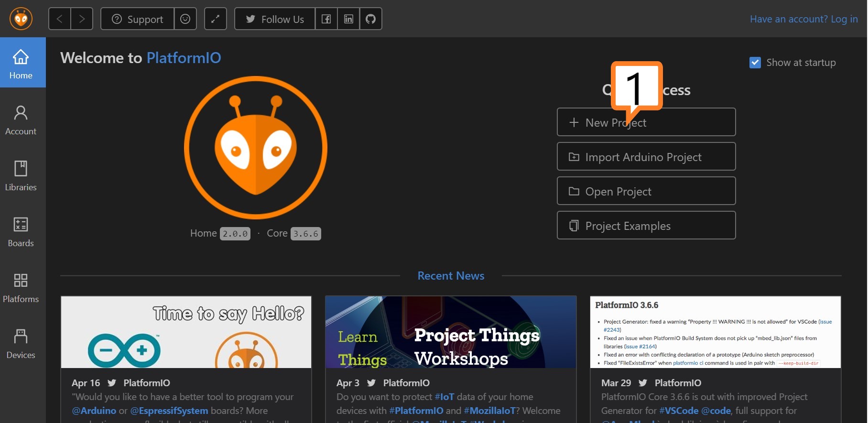This screenshot has height=423, width=868.
Task: Open the Account sidebar tab
Action: pos(21,120)
